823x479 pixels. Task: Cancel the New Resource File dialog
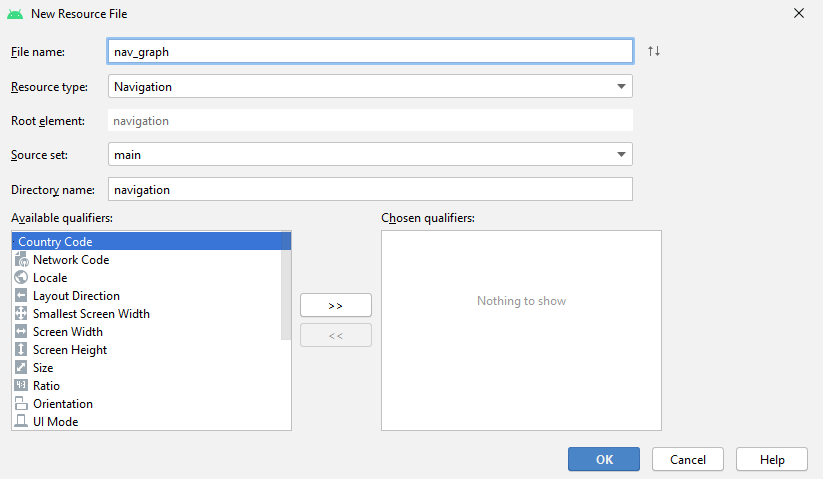coord(687,460)
